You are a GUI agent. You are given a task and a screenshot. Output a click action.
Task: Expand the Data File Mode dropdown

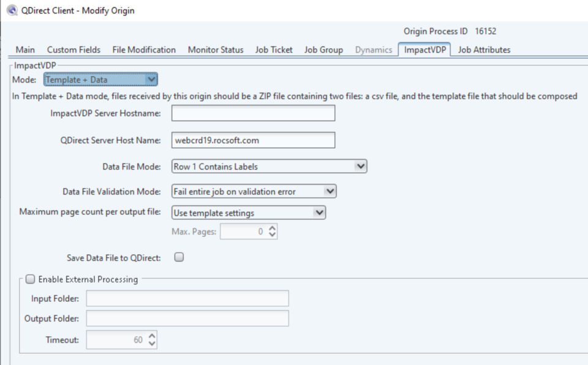click(360, 166)
